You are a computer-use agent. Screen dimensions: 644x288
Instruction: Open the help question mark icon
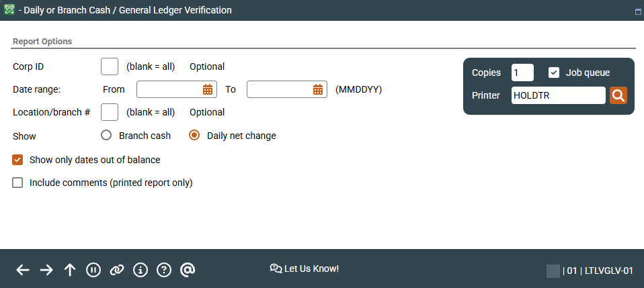point(164,270)
